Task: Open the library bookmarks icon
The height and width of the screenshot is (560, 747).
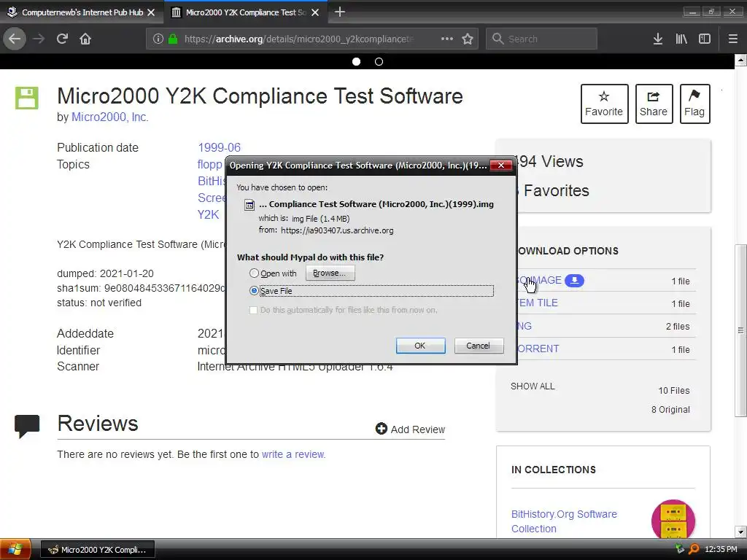Action: 681,39
